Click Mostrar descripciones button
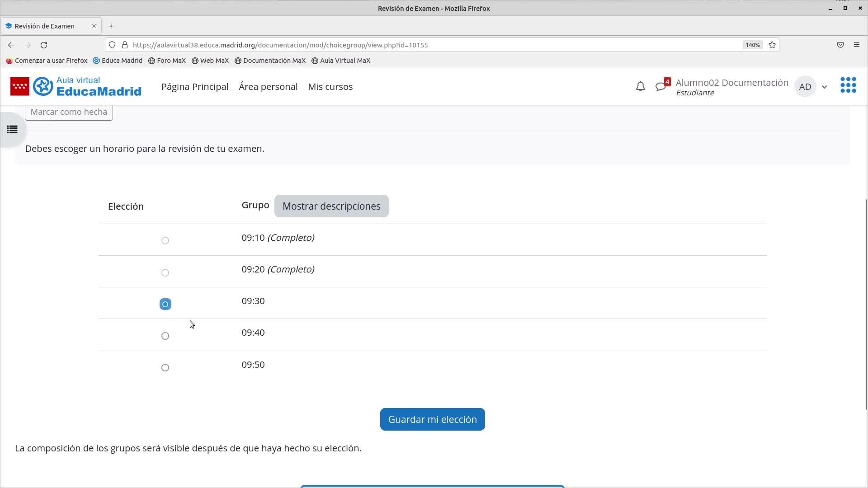This screenshot has width=868, height=488. 331,206
